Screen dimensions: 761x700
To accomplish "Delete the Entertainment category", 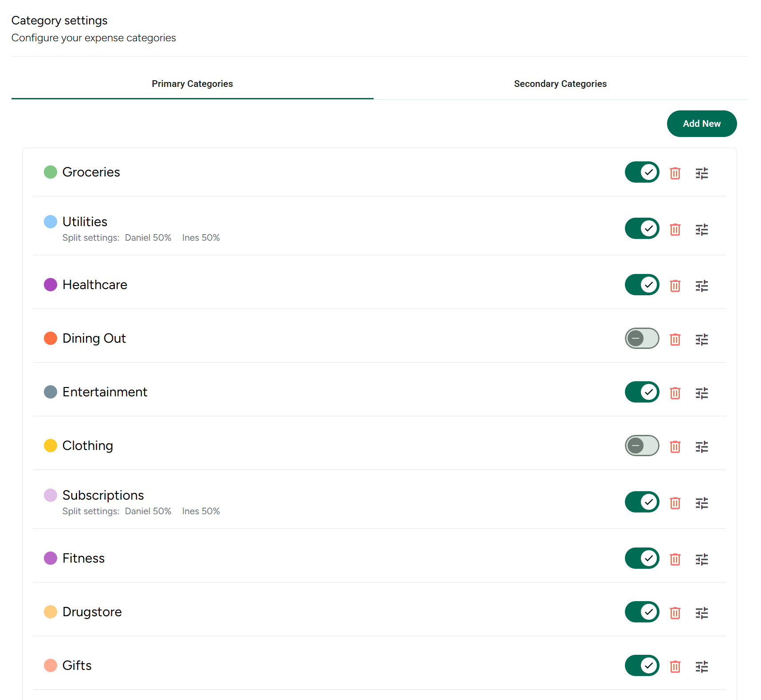I will (675, 393).
